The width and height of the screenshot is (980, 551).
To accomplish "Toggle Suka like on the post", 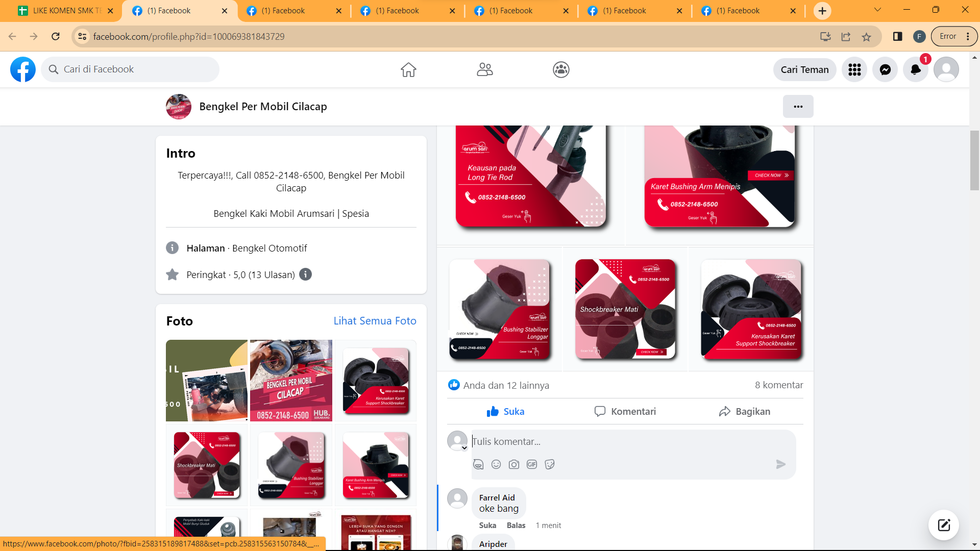I will (x=505, y=412).
